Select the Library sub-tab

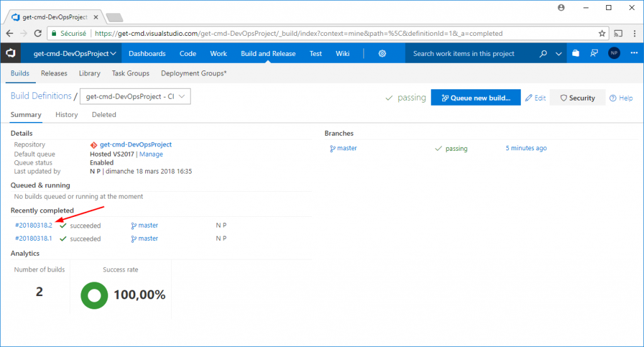point(89,73)
